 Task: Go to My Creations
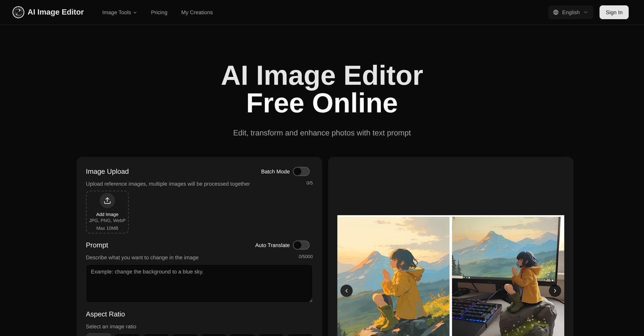(197, 12)
